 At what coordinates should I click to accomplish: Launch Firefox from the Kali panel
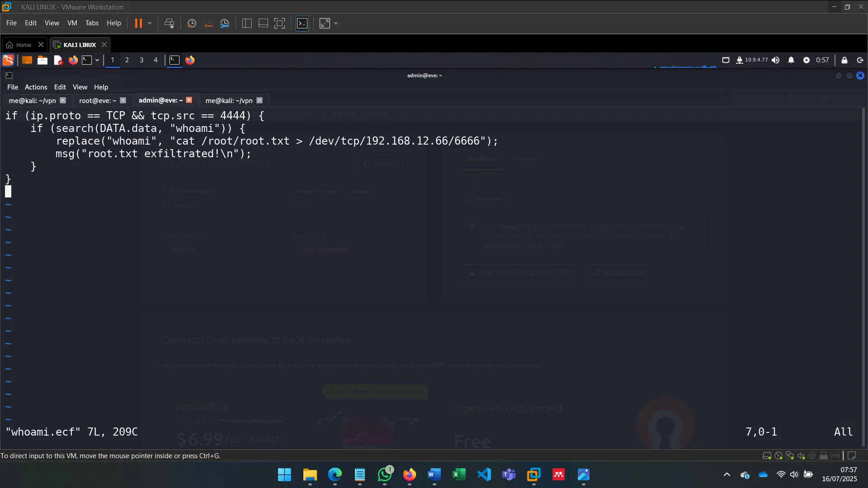(x=73, y=60)
